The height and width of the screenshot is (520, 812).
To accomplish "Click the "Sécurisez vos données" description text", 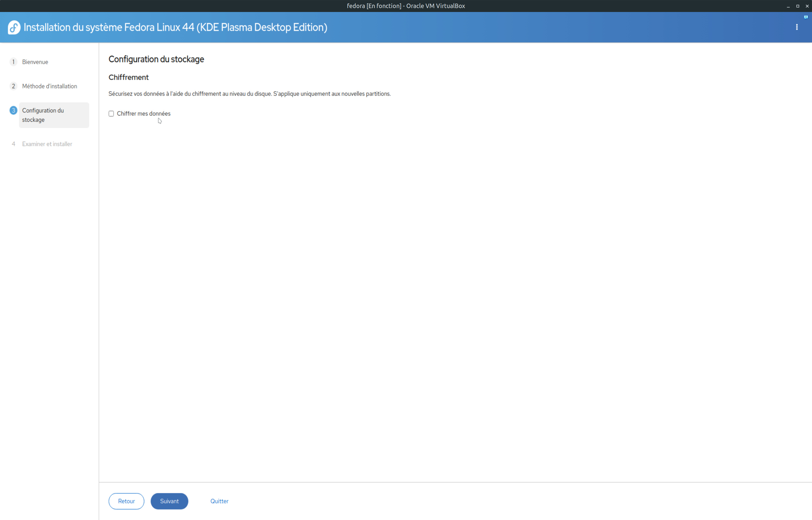I will coord(250,94).
